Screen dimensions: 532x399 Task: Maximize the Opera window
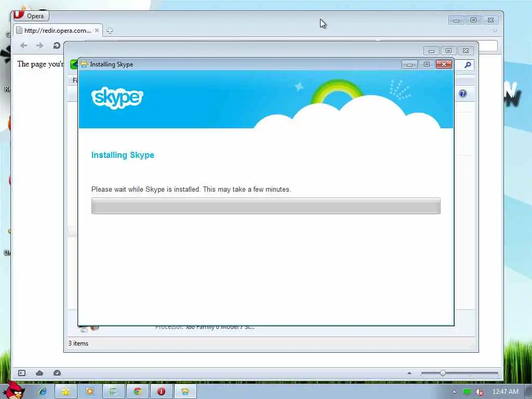pyautogui.click(x=473, y=20)
